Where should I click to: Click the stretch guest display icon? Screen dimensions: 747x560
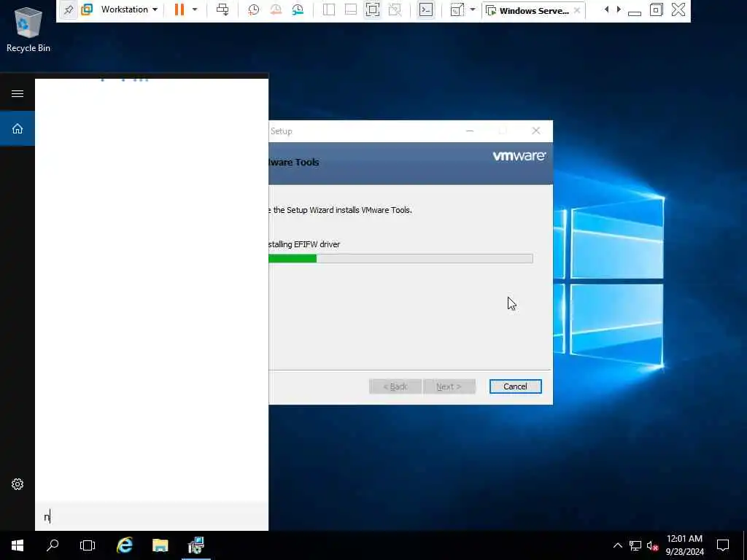point(457,9)
